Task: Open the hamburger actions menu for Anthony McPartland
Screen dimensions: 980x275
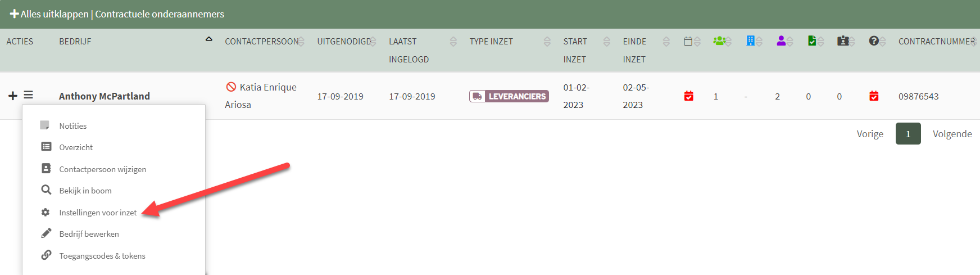Action: (28, 95)
